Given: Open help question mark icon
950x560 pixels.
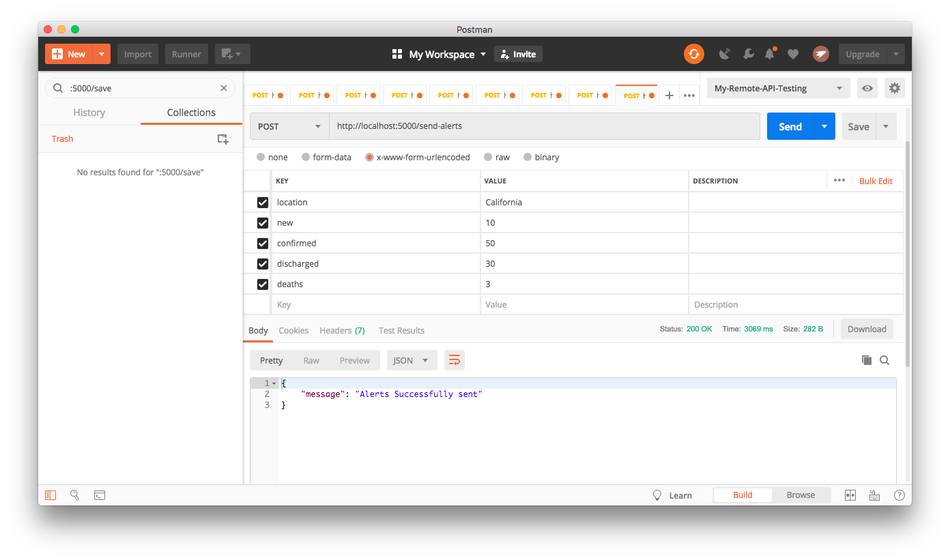Looking at the screenshot, I should [899, 495].
